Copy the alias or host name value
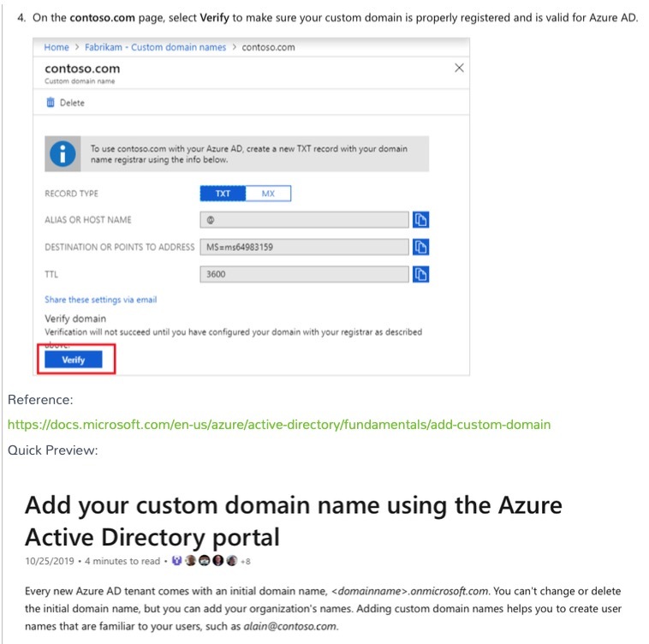Screen dimensions: 649x644 coord(420,220)
